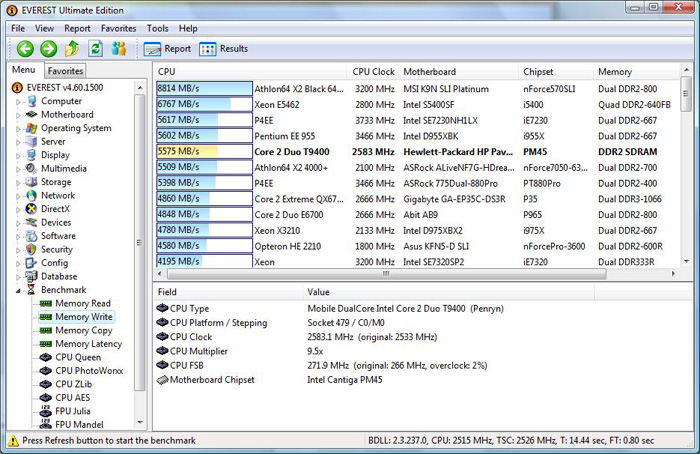The height and width of the screenshot is (454, 700).
Task: Select the CPU AES benchmark
Action: point(72,398)
